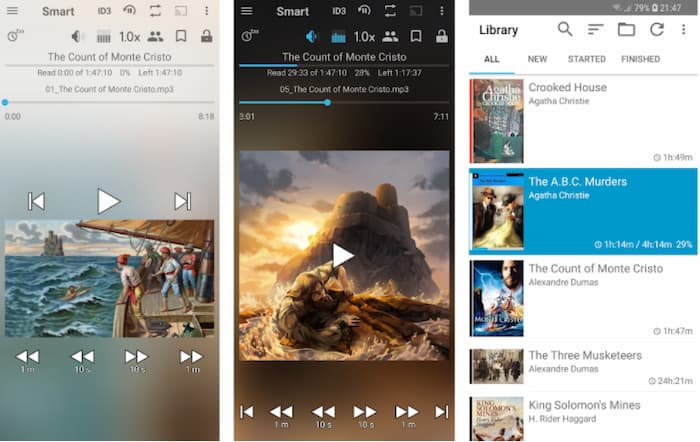Open Library folder chooser

[626, 29]
